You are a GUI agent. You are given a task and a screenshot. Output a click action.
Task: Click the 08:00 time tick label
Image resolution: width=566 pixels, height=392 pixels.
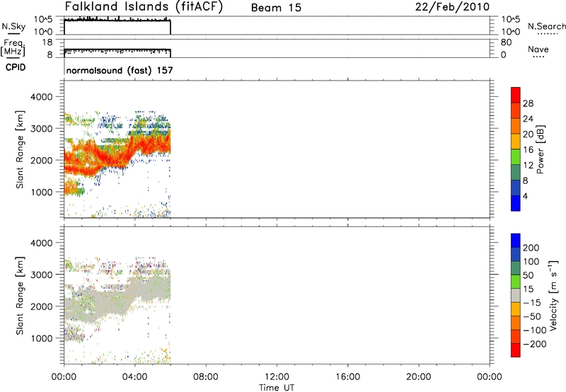(x=206, y=377)
